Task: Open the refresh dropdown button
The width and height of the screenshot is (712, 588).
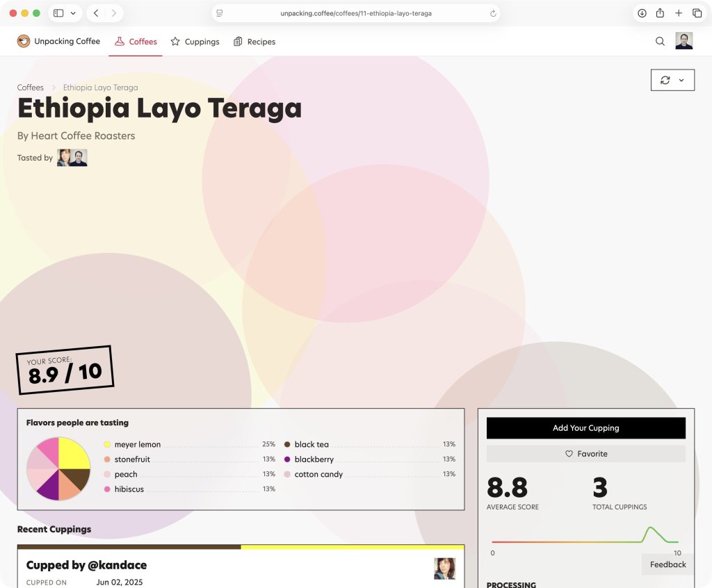Action: pyautogui.click(x=672, y=80)
